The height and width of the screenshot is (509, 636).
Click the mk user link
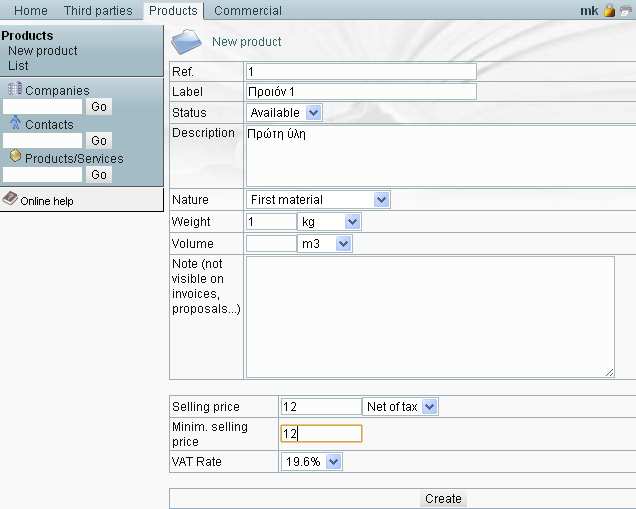coord(589,11)
